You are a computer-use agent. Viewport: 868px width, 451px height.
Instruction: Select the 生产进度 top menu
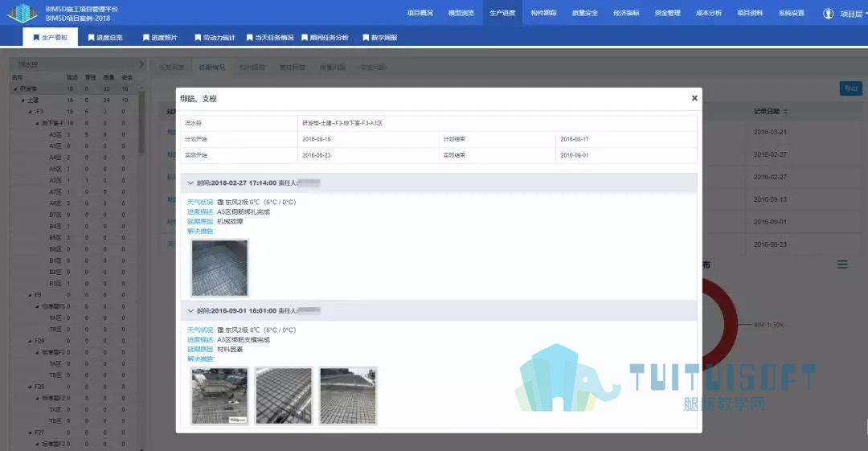click(502, 13)
